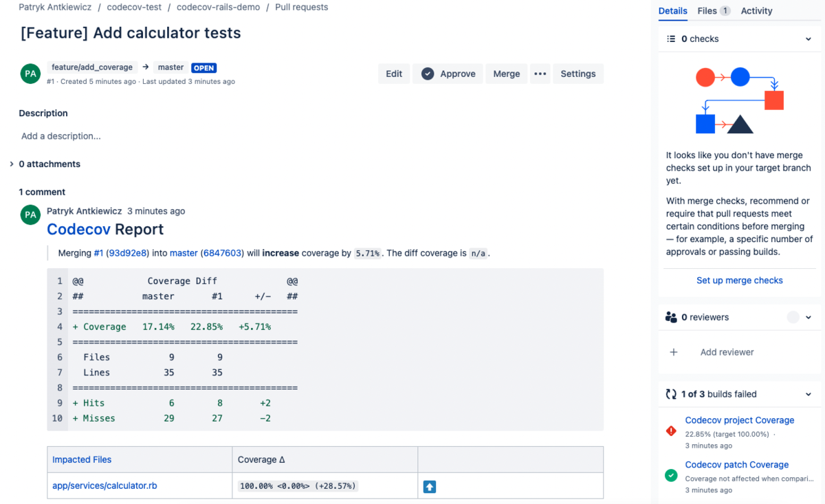825x504 pixels.
Task: Click the comment timestamp 3 minutes ago
Action: pos(156,211)
